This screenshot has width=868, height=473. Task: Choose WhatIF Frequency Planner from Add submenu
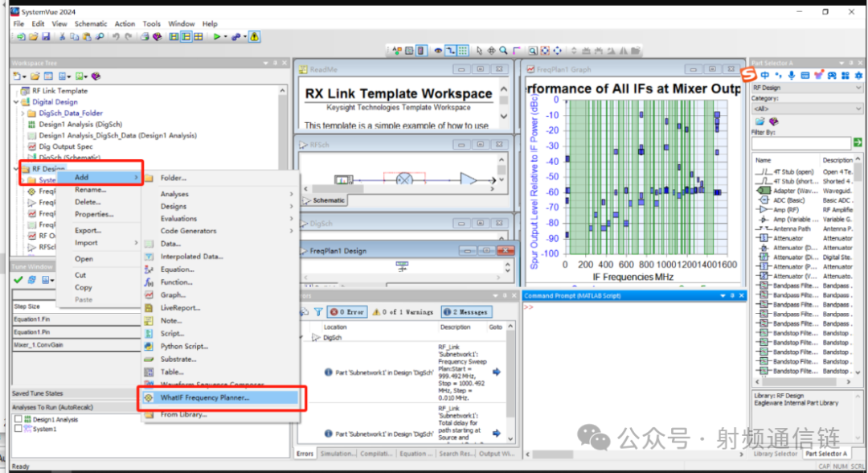219,397
